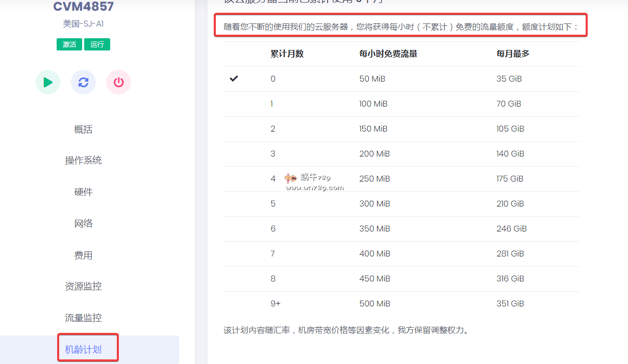Switch to 资源监控 in the sidebar
Viewport: 628px width, 364px height.
coord(83,287)
